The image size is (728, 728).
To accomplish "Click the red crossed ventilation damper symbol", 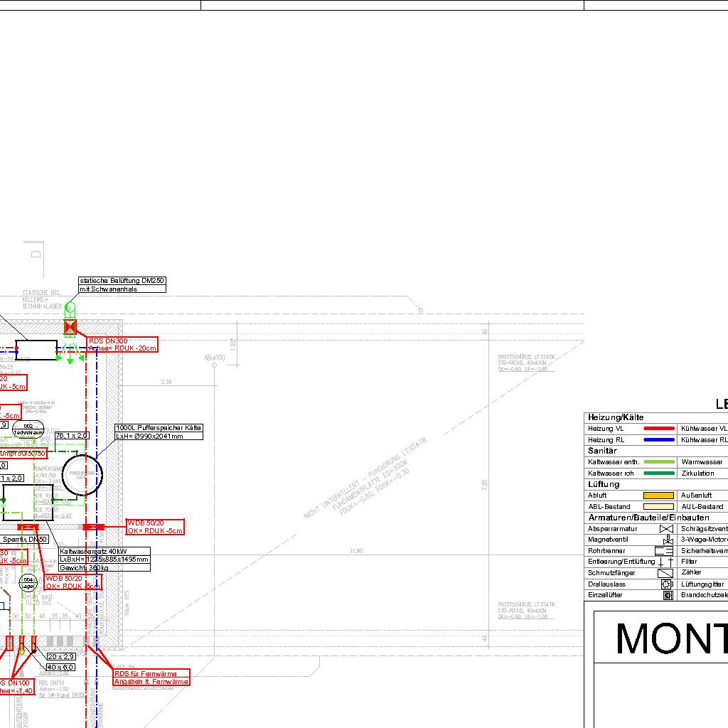I will (x=70, y=327).
